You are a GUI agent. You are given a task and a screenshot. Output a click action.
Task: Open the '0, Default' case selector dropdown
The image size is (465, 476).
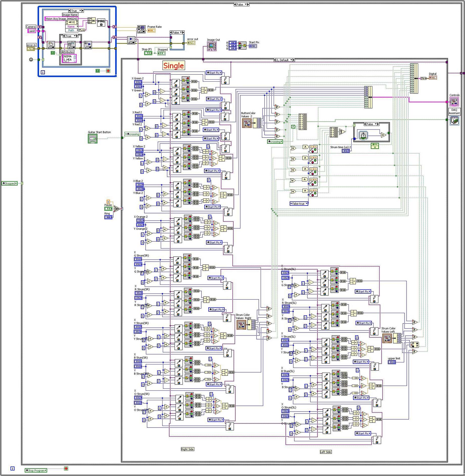[291, 60]
